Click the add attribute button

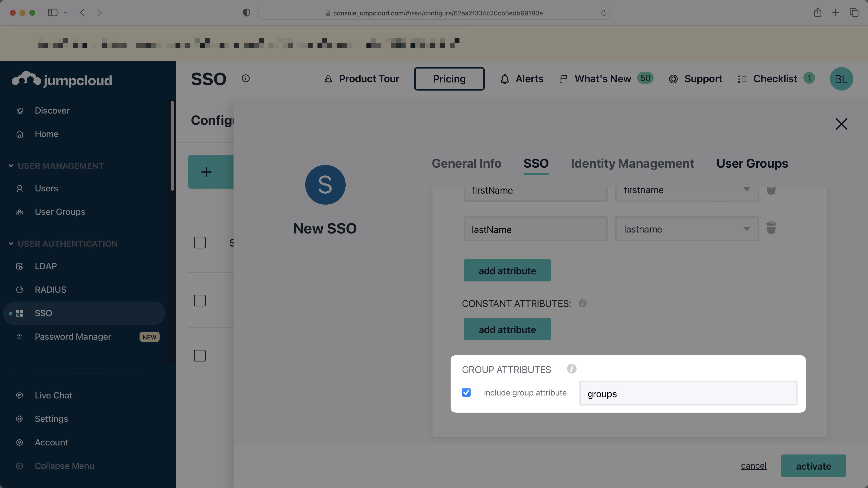[x=507, y=270]
